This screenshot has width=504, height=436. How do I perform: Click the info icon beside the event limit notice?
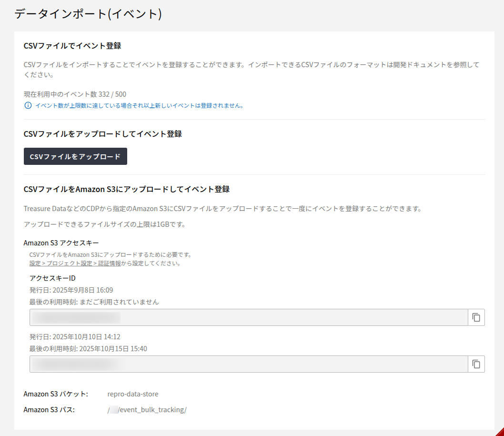coord(28,105)
